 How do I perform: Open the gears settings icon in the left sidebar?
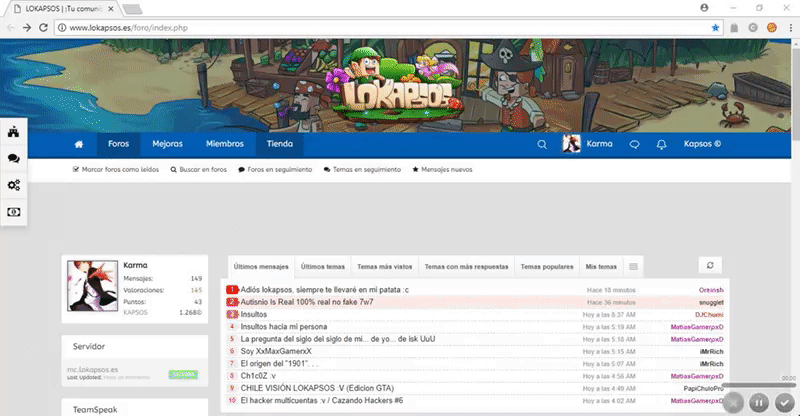pos(14,186)
